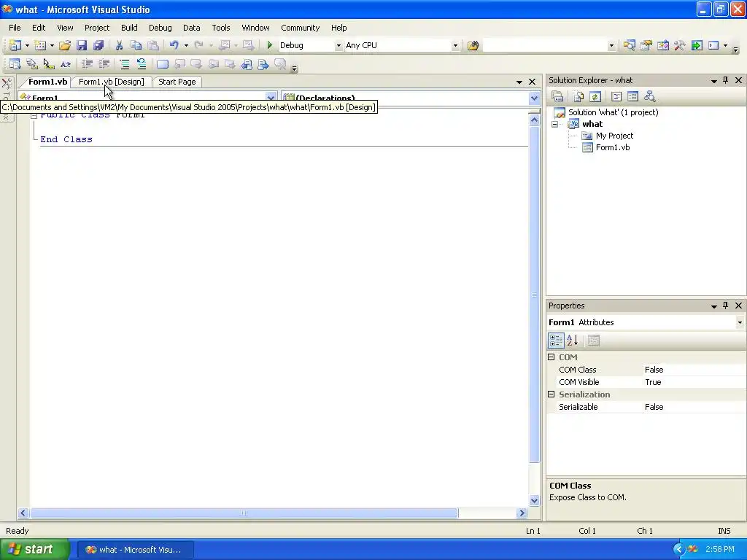Click the Add New Item toolbar icon
Image resolution: width=747 pixels, height=560 pixels.
click(x=41, y=45)
